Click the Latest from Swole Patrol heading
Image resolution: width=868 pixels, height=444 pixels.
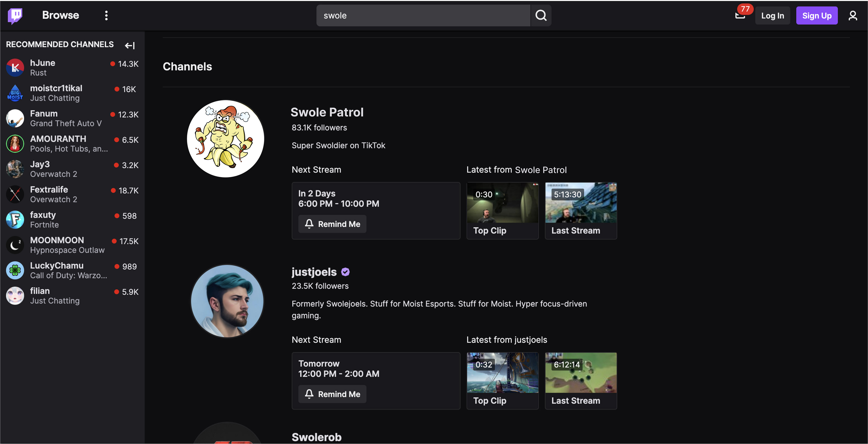tap(516, 170)
